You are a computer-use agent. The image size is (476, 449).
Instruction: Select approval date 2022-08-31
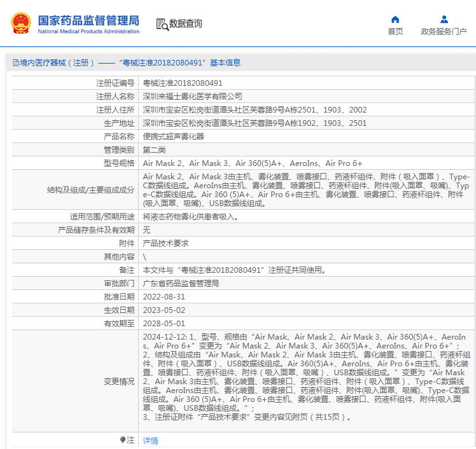[x=164, y=297]
